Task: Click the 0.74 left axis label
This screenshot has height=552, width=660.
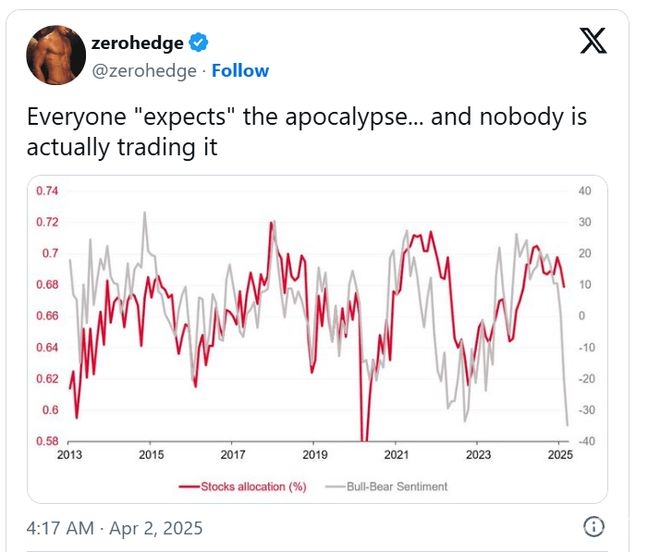Action: pos(47,191)
